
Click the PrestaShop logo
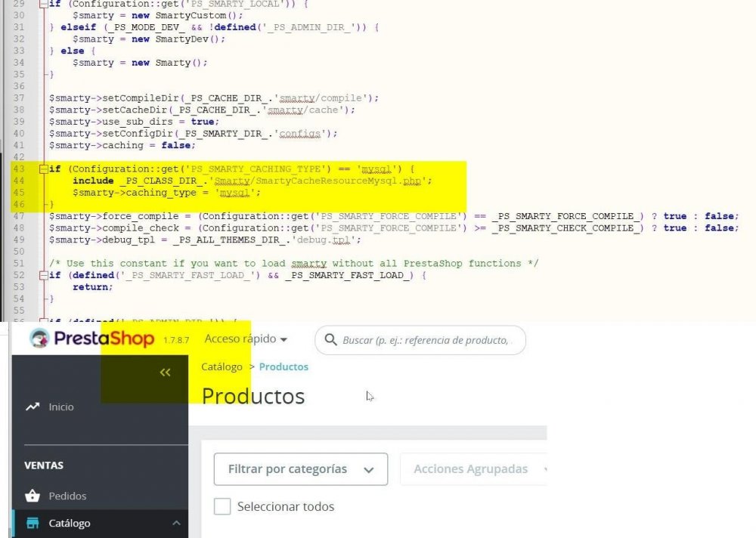coord(91,339)
